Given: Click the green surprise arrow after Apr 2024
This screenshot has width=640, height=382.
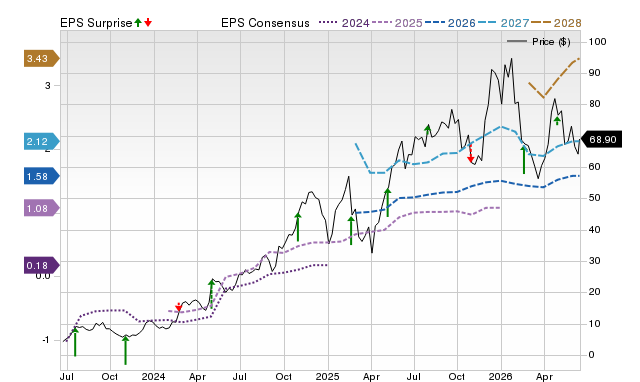Looking at the screenshot, I should (x=211, y=293).
